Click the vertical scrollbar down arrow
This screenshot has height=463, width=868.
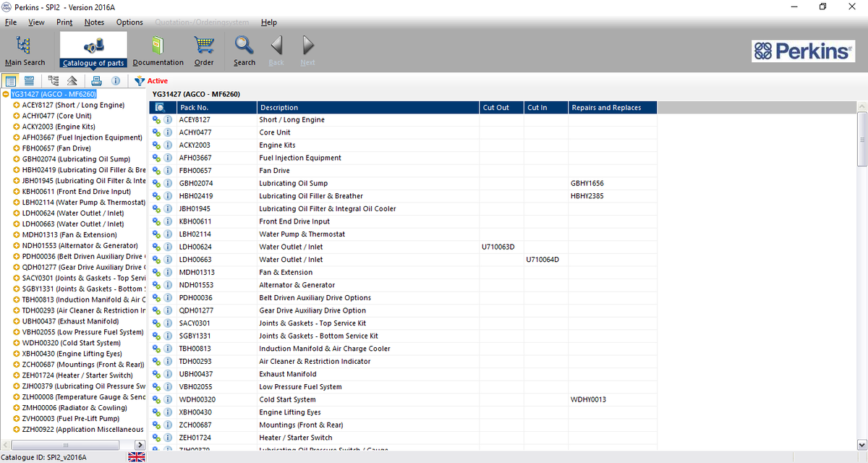861,444
